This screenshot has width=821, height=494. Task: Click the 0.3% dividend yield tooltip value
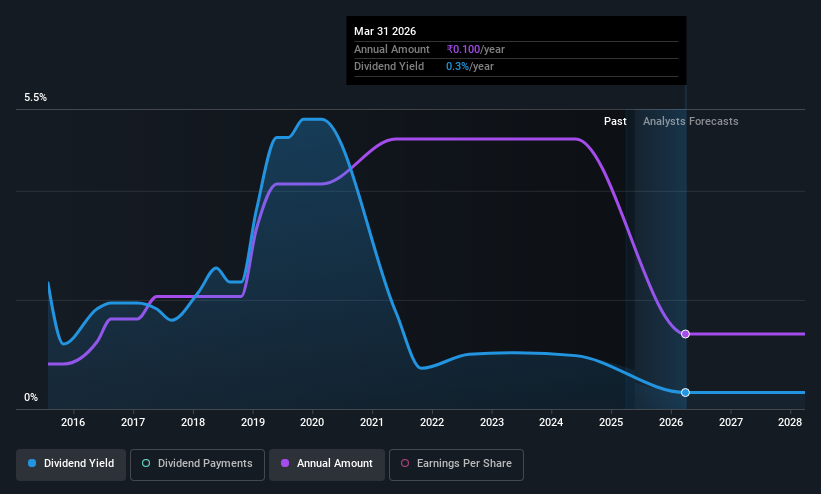pyautogui.click(x=457, y=67)
